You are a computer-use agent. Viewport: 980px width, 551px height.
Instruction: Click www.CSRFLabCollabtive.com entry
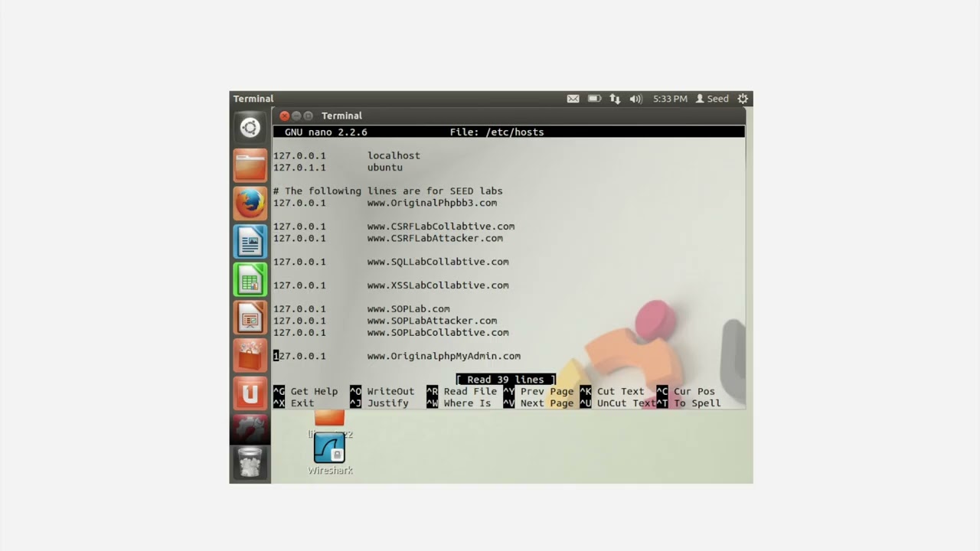(441, 227)
